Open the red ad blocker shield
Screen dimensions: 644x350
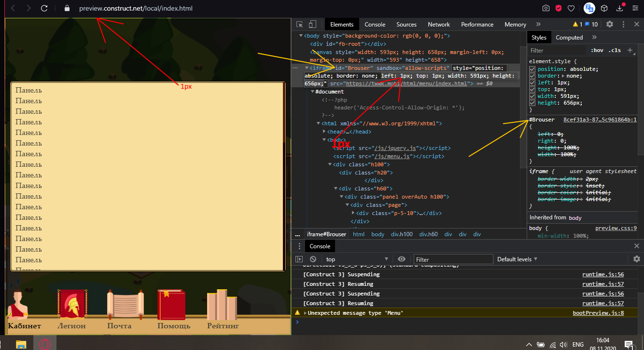tap(558, 8)
